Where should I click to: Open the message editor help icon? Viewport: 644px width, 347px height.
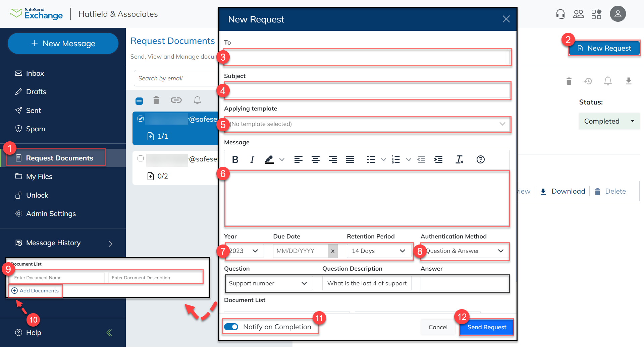click(481, 159)
